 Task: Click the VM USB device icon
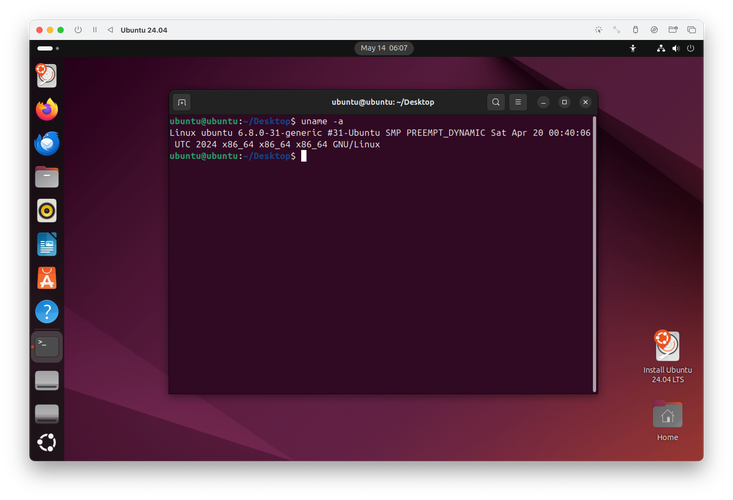(x=635, y=30)
